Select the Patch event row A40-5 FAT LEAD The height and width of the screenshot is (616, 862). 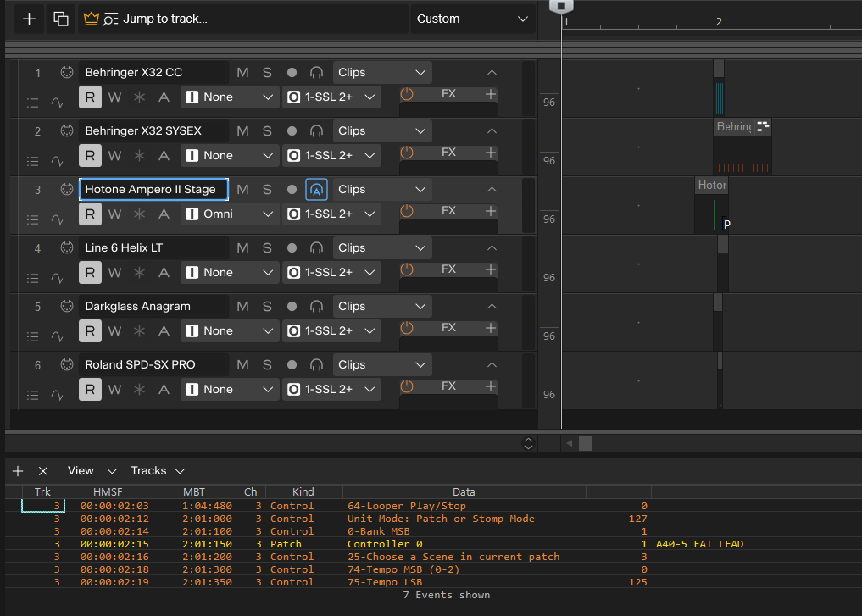(424, 544)
